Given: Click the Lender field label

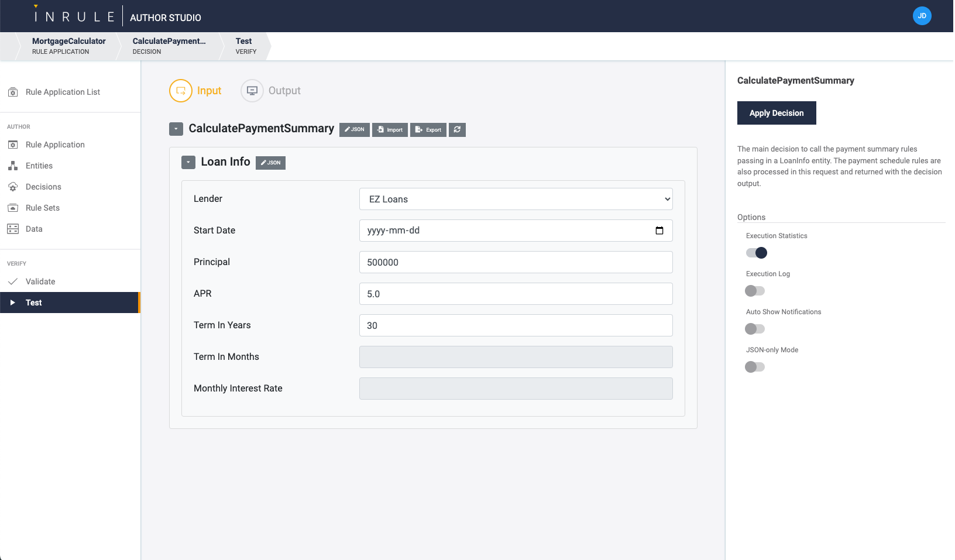Looking at the screenshot, I should 208,199.
